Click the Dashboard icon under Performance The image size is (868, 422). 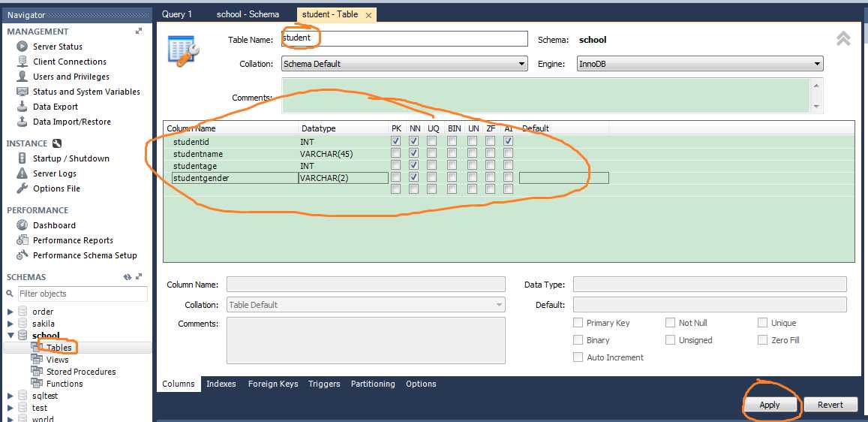(23, 225)
